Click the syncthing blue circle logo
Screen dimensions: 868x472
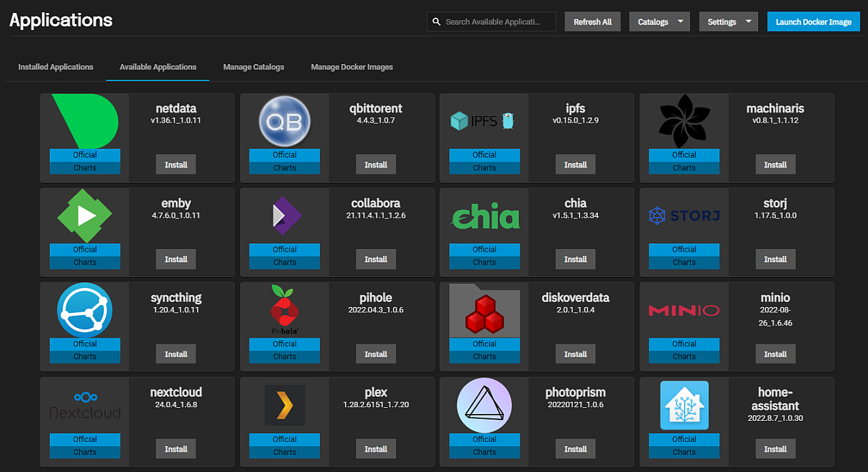pyautogui.click(x=85, y=310)
